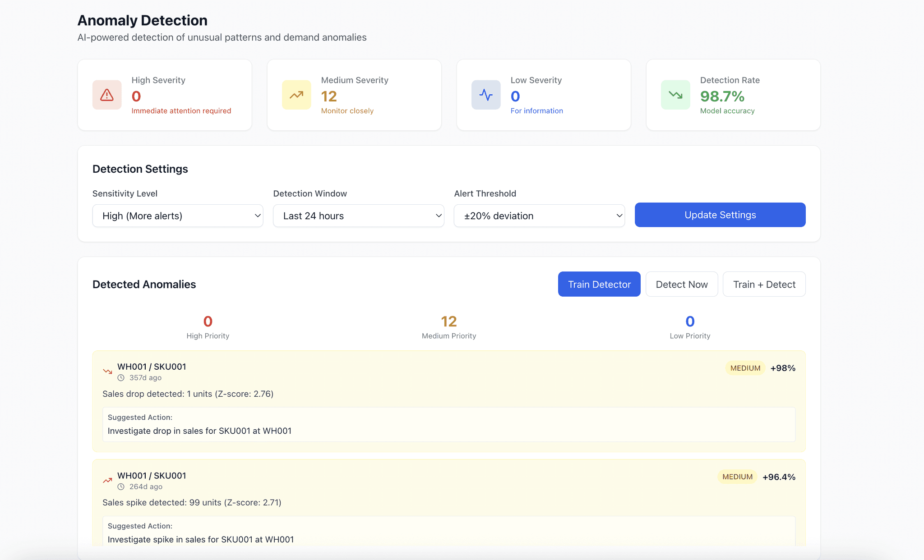Expand the Detection Window dropdown

coord(359,216)
